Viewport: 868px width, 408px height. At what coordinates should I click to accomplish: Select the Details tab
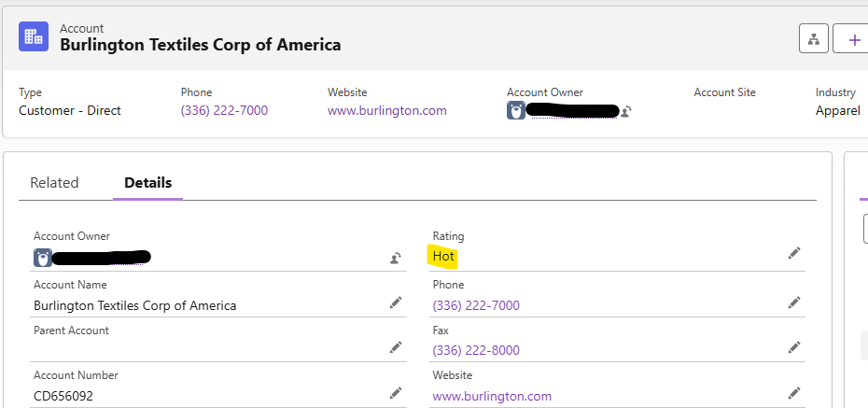pyautogui.click(x=147, y=183)
